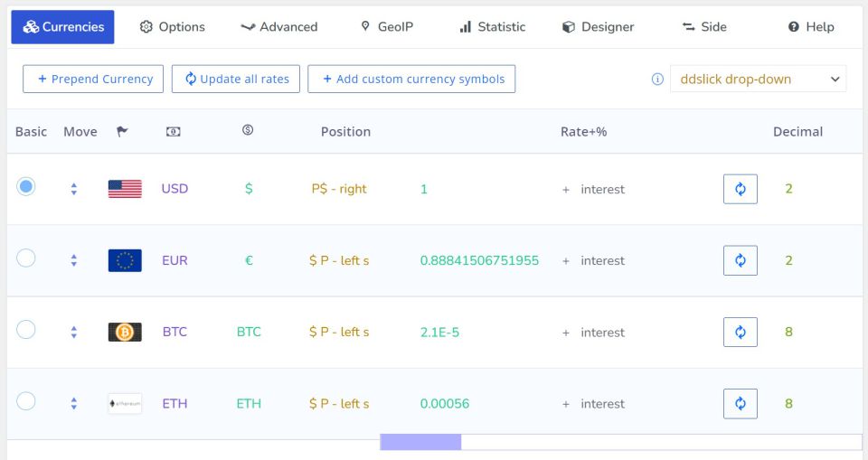The image size is (868, 460).
Task: Set BTC as the basic currency
Action: [26, 330]
